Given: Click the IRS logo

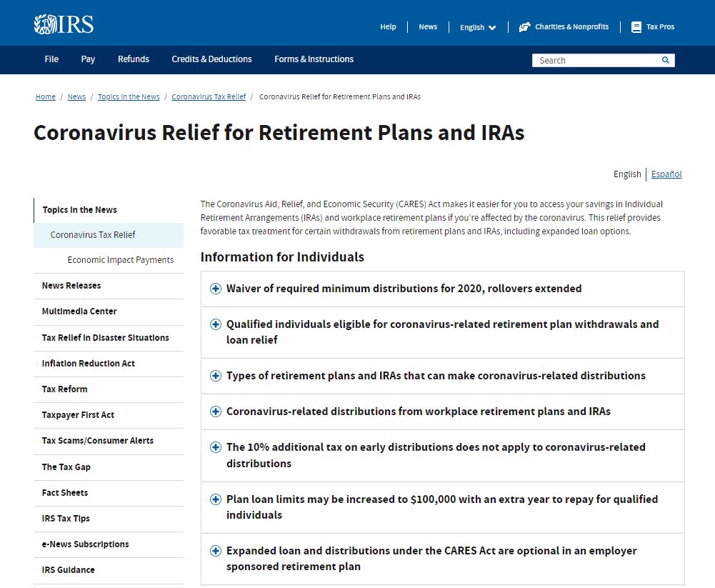Looking at the screenshot, I should [x=64, y=24].
